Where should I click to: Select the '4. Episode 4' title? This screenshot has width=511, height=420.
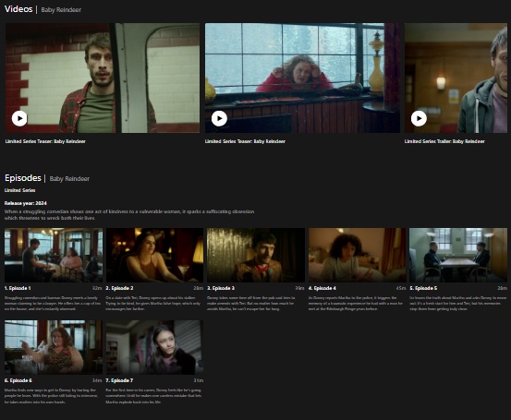coord(322,288)
